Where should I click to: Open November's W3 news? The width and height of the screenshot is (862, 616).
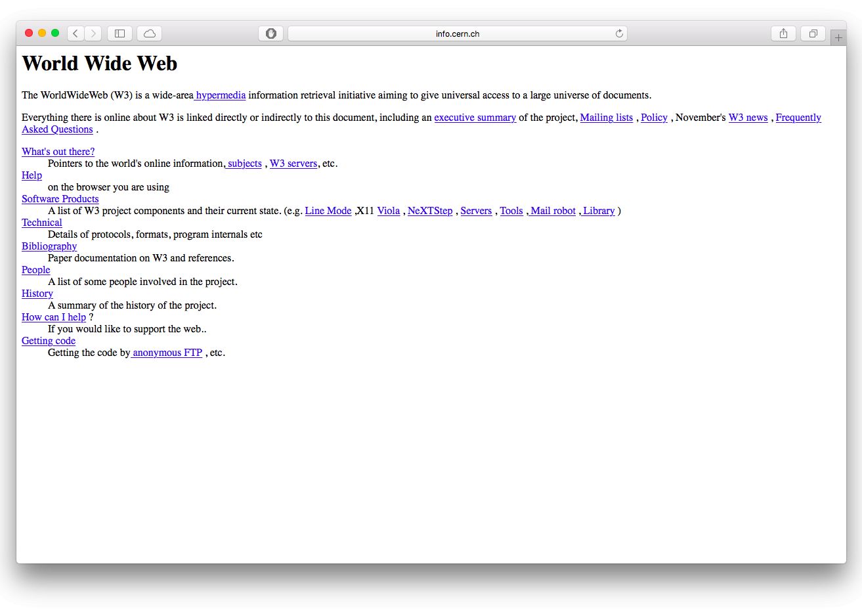click(748, 118)
